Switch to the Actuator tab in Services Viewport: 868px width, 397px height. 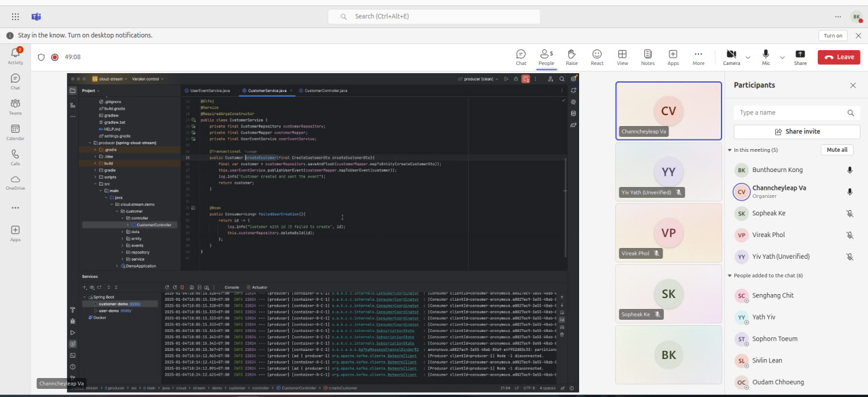coord(258,287)
